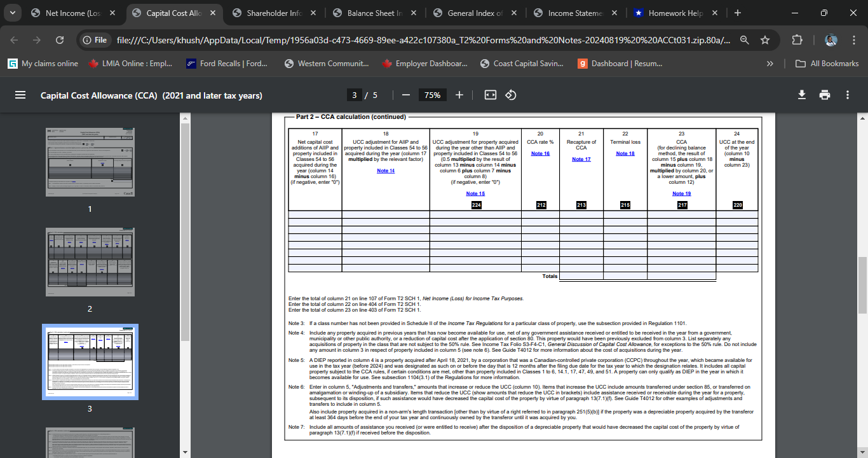Close the Homework Help tab
Image resolution: width=868 pixels, height=458 pixels.
pyautogui.click(x=715, y=13)
